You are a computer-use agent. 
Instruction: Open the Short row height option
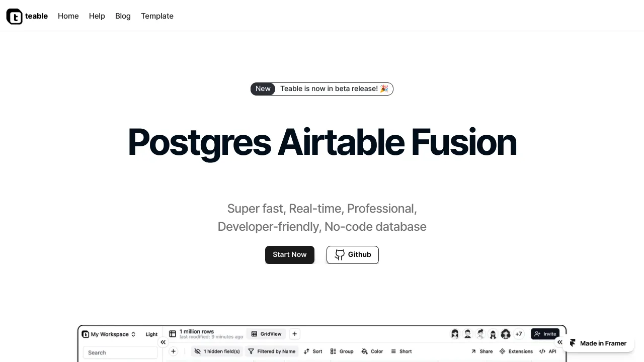tap(401, 351)
